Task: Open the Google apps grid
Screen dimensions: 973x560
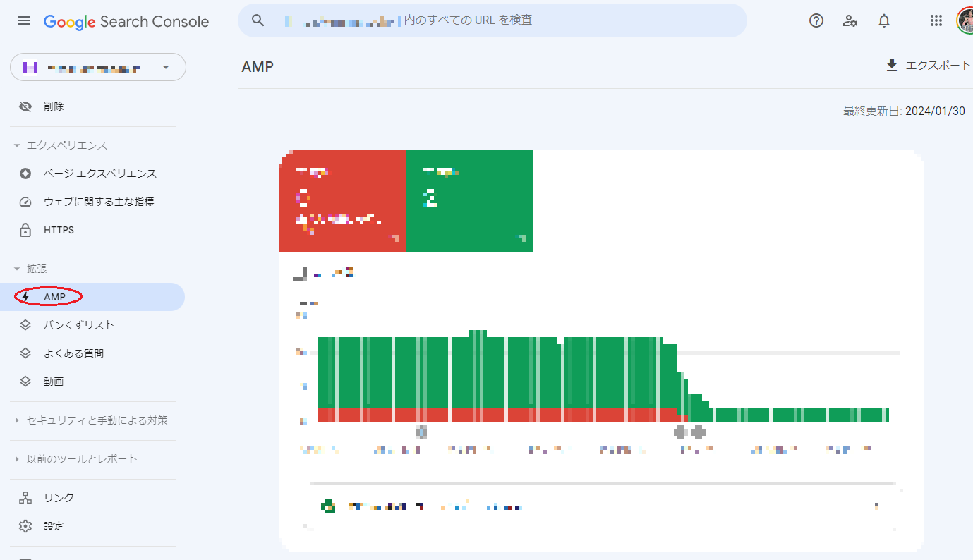Action: pyautogui.click(x=936, y=20)
